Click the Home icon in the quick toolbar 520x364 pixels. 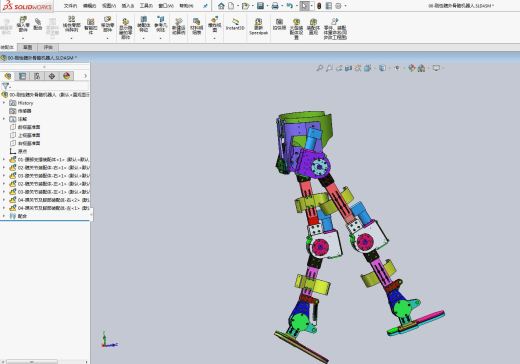(221, 6)
